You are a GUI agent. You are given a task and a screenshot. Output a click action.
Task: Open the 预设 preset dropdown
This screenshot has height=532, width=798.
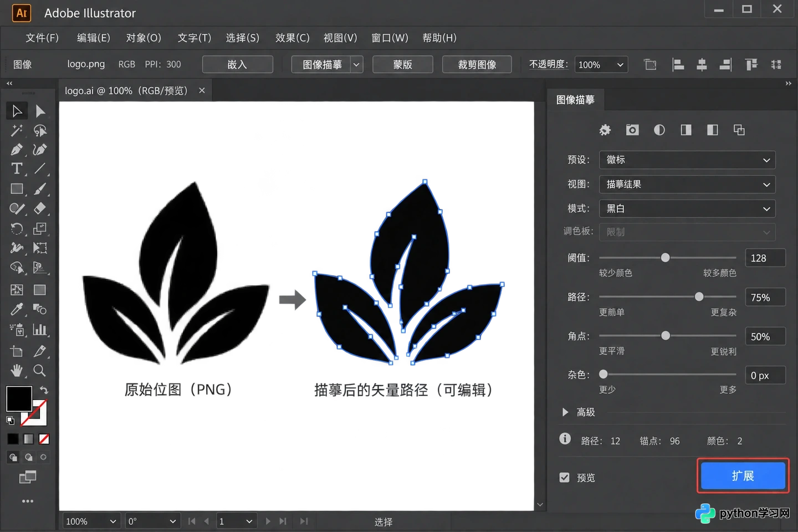pos(687,160)
